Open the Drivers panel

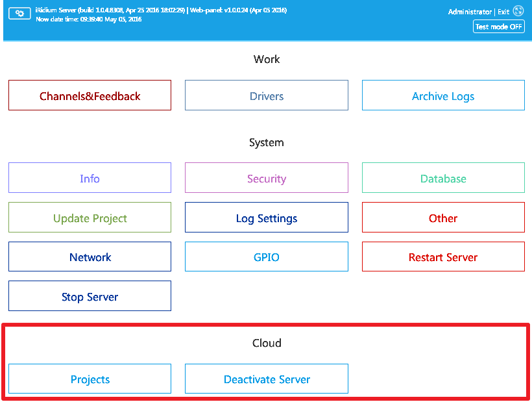tap(266, 95)
